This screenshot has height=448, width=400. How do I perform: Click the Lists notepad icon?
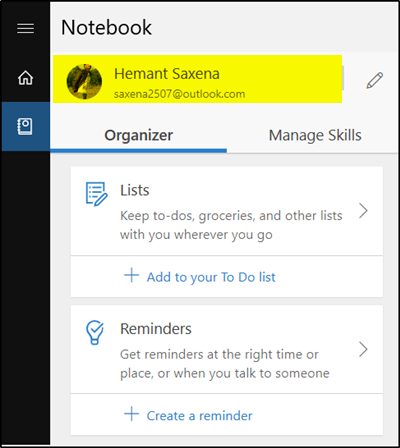(x=96, y=194)
